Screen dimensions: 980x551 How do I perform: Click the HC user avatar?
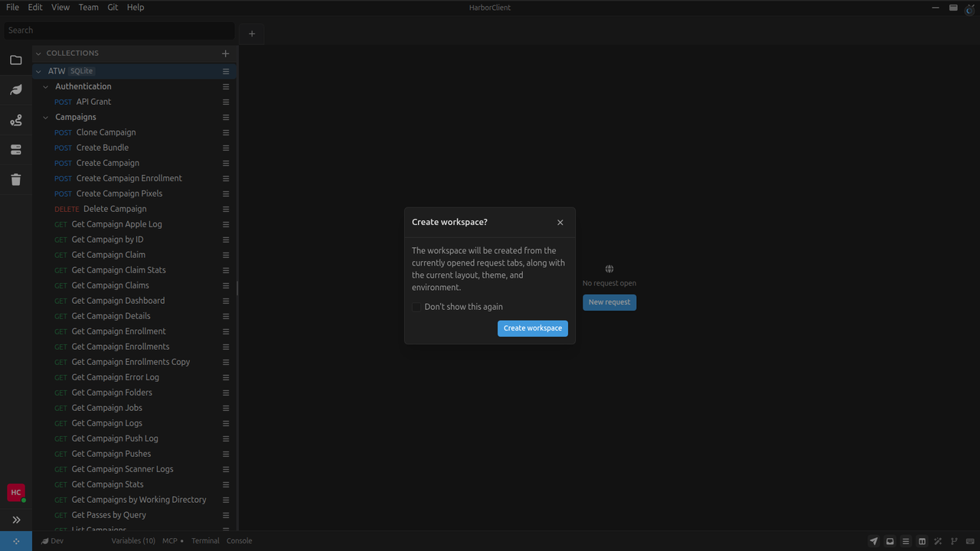click(16, 493)
